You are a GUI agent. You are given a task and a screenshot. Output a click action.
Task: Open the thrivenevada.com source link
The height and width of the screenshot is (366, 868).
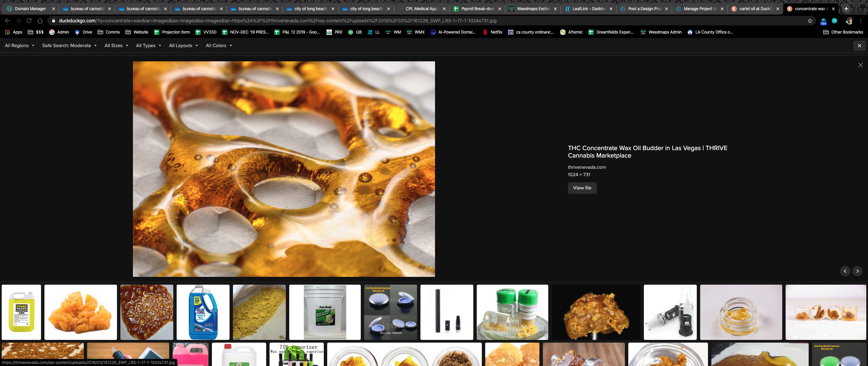click(x=587, y=167)
